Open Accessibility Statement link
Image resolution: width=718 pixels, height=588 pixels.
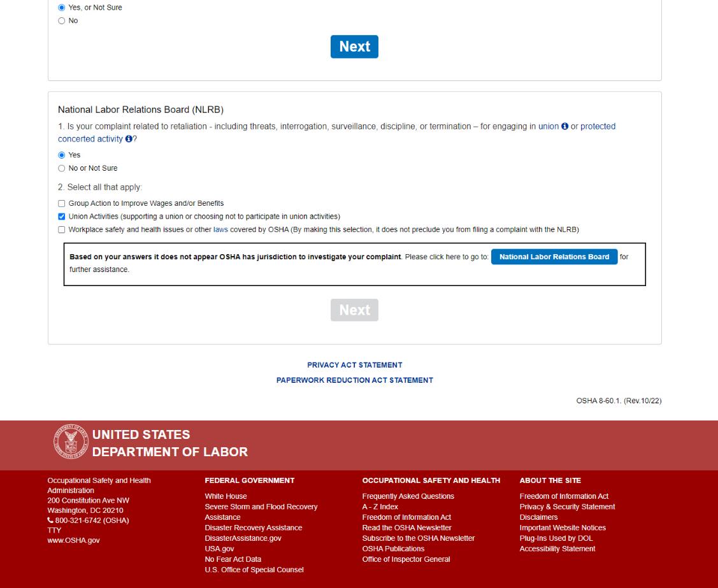(557, 549)
